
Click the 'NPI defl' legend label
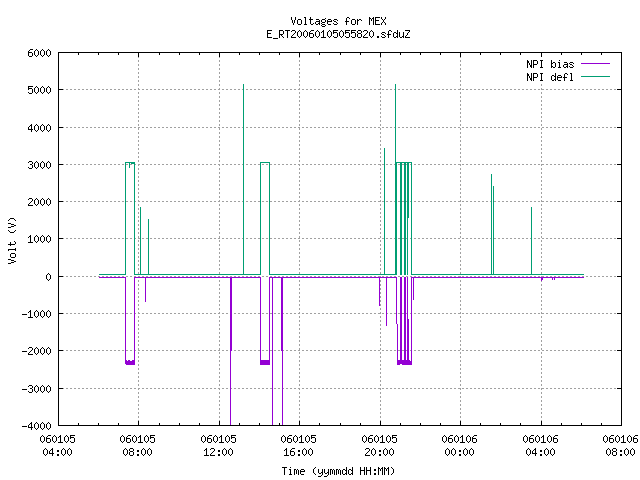tap(550, 77)
